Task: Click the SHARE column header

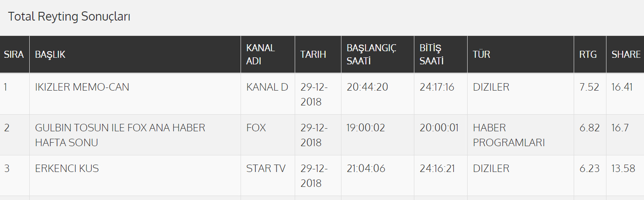Action: point(626,55)
